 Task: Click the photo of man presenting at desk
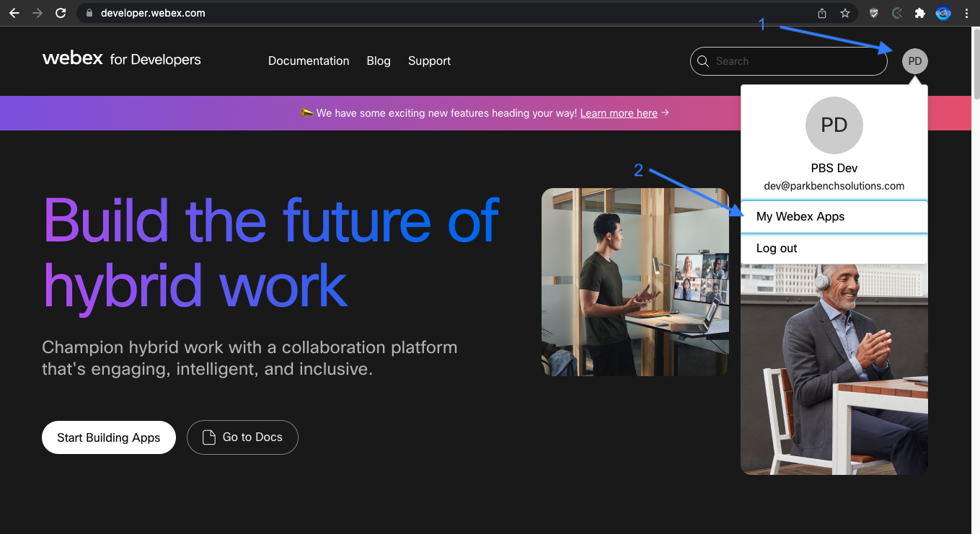click(x=635, y=282)
